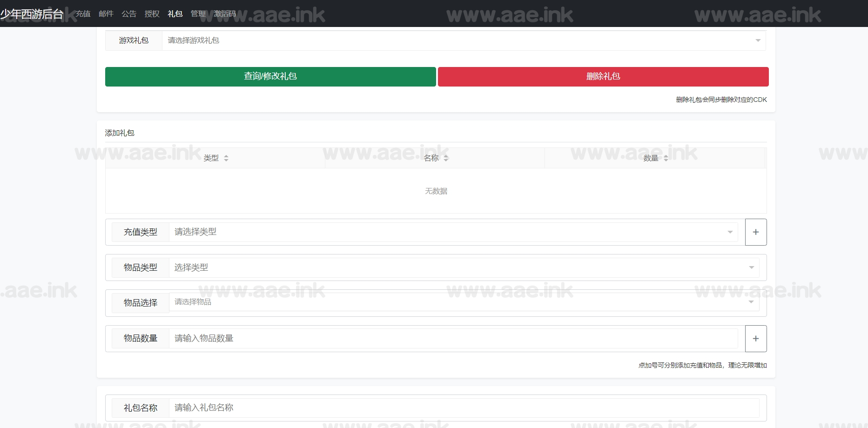The image size is (868, 428).
Task: Click the 物品数量 field label
Action: (141, 338)
